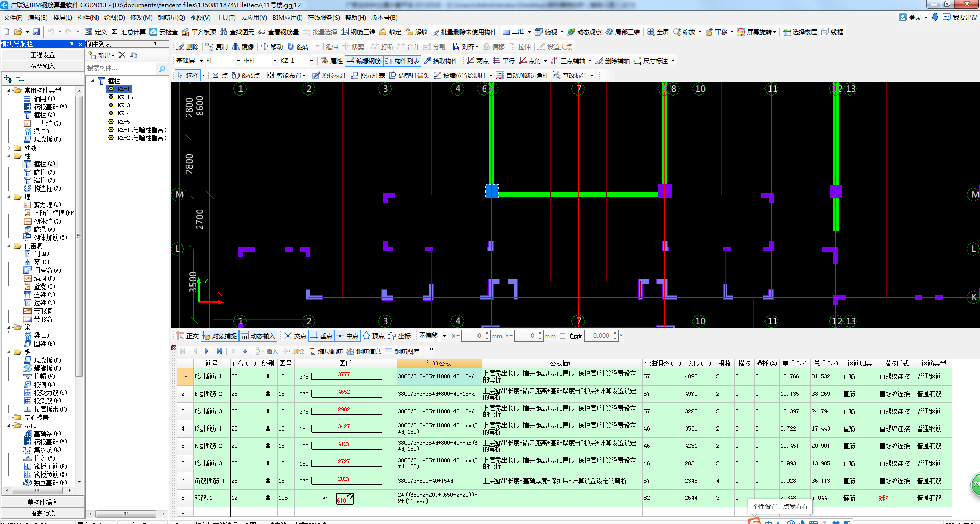Select the 钢筋三维 rebar 3D view tool
980x524 pixels.
(358, 32)
